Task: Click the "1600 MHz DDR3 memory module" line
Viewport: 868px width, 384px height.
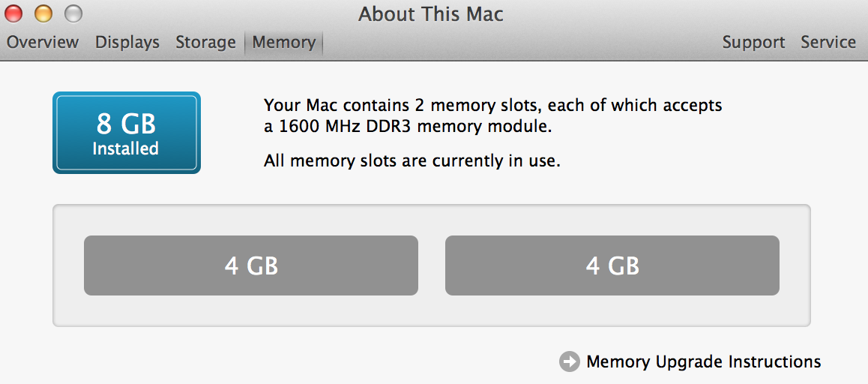Action: [x=408, y=127]
